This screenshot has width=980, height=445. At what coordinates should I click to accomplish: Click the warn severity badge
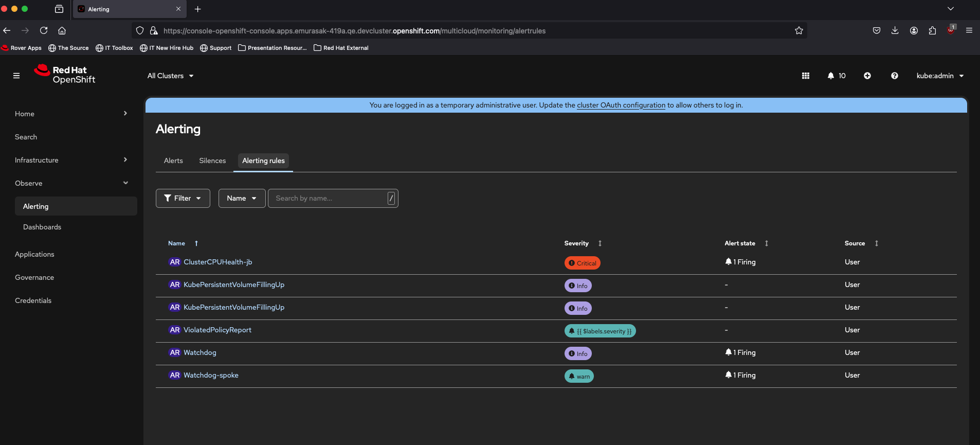click(x=579, y=376)
